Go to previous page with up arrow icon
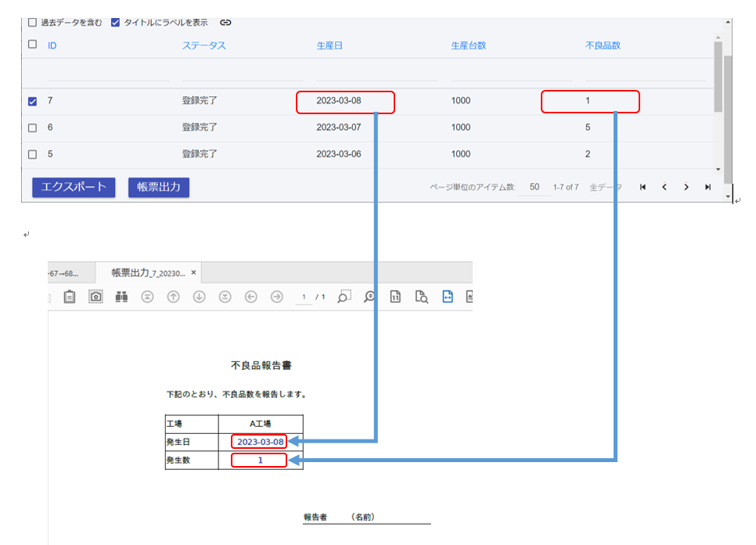The height and width of the screenshot is (545, 756). [174, 297]
